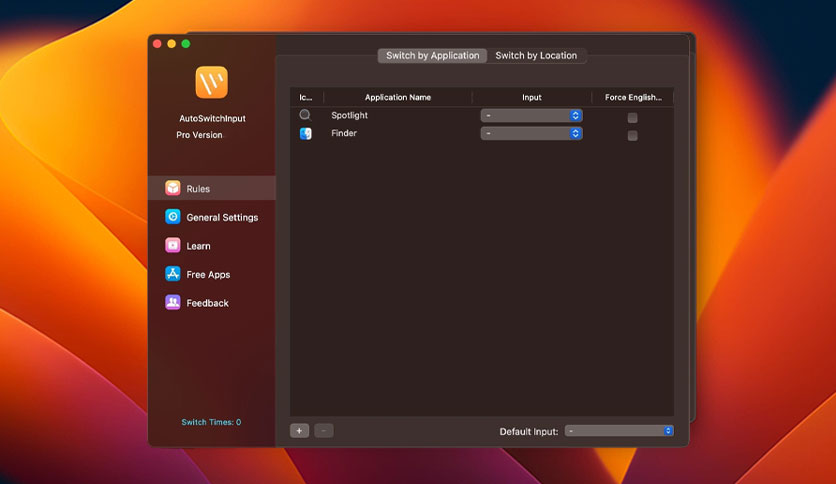
Task: Switch to the Switch by Location tab
Action: [536, 55]
